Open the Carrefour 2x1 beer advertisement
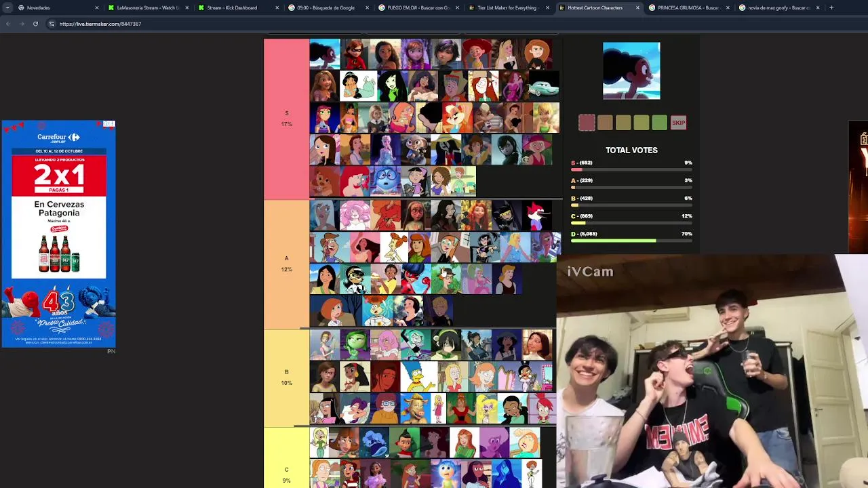This screenshot has width=868, height=488. 59,234
